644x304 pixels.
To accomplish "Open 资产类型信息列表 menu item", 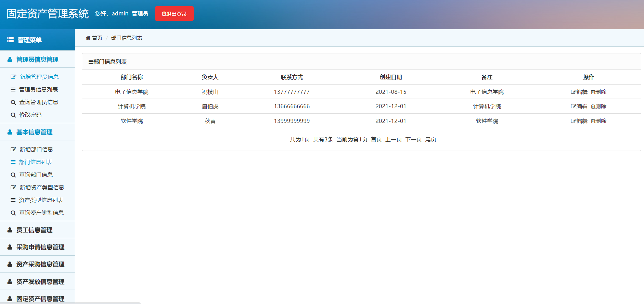I will click(x=41, y=200).
